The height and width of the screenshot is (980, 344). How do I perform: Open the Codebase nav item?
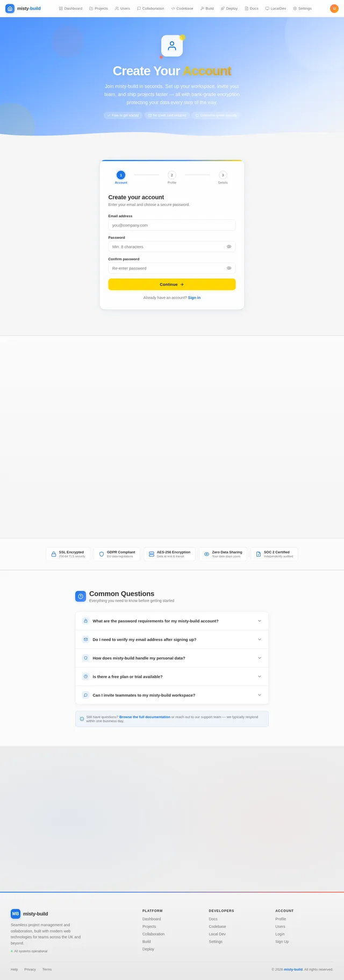click(182, 9)
